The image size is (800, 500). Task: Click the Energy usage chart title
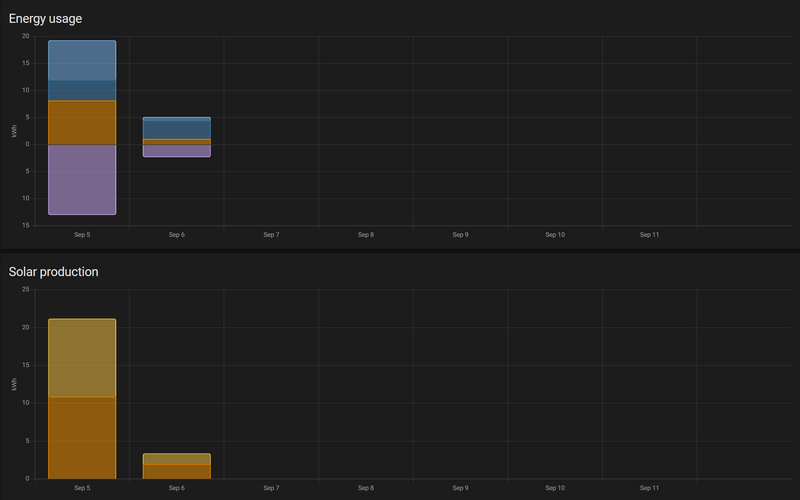[x=45, y=19]
